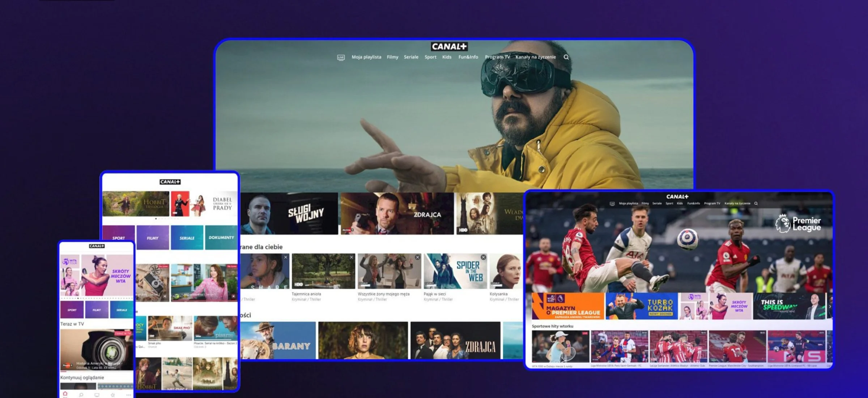Click the CANAL+ logo on main screen
868x398 pixels.
point(449,47)
